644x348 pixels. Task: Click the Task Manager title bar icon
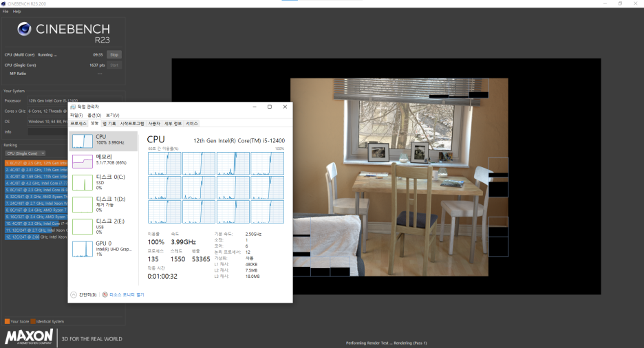(x=73, y=107)
